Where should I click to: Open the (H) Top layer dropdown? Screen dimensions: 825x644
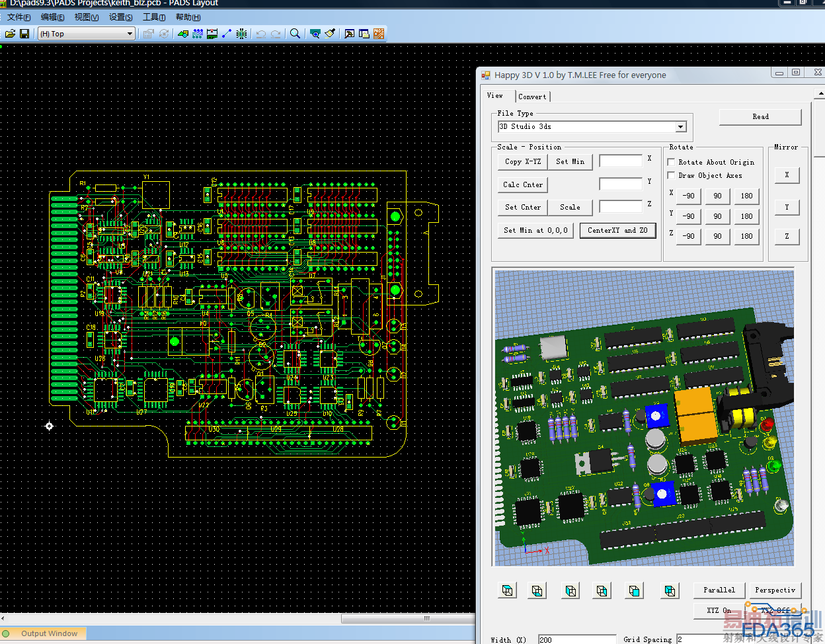coord(130,34)
